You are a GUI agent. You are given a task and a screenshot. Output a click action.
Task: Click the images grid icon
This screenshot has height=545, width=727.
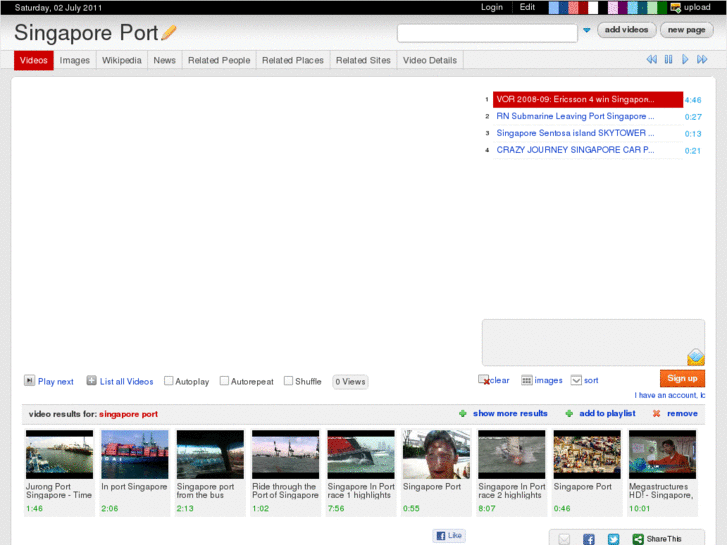526,380
